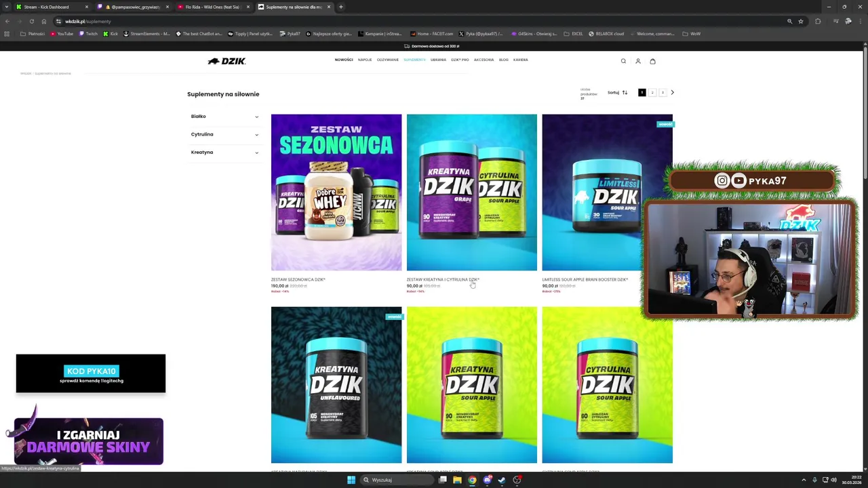Open Google Chrome from the taskbar
This screenshot has width=868, height=488.
[x=472, y=480]
